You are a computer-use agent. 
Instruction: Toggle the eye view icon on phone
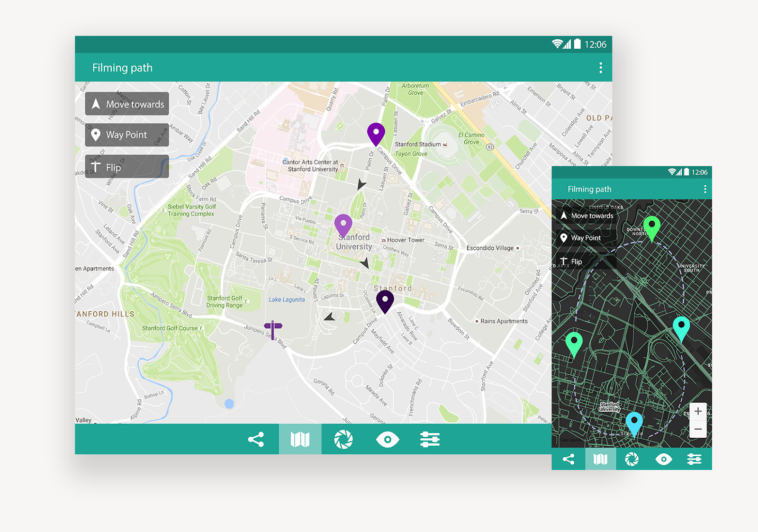664,459
